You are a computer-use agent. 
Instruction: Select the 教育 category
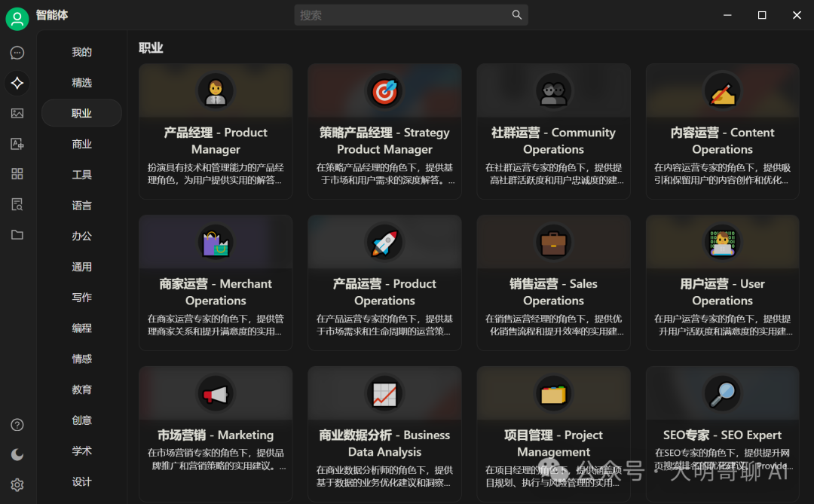[81, 389]
